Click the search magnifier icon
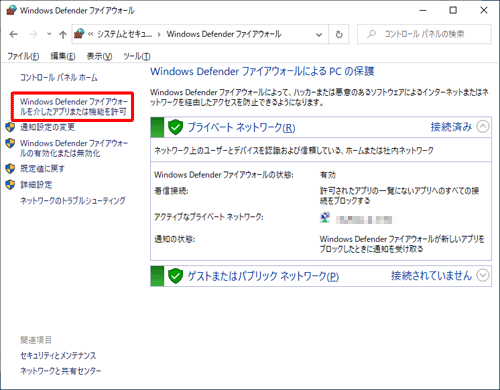The height and width of the screenshot is (390, 500). pyautogui.click(x=371, y=34)
